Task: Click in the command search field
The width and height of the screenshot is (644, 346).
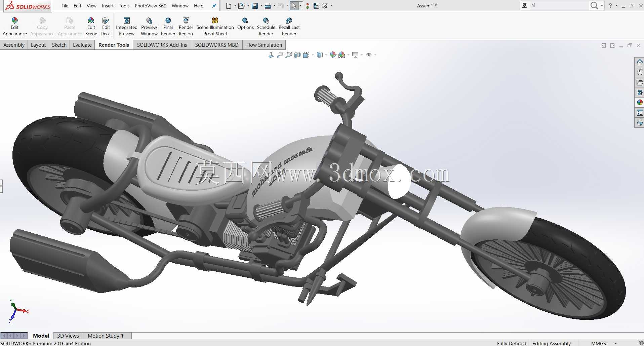Action: point(559,5)
